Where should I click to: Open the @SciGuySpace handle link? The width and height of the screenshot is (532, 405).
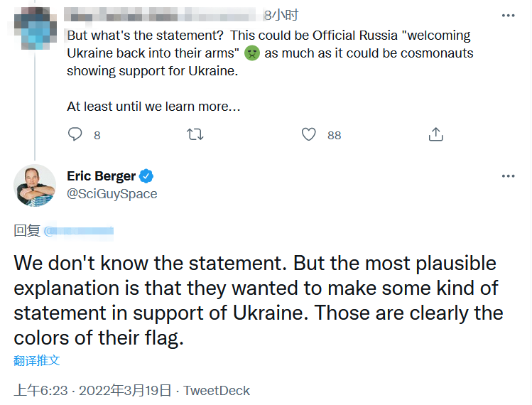coord(112,193)
